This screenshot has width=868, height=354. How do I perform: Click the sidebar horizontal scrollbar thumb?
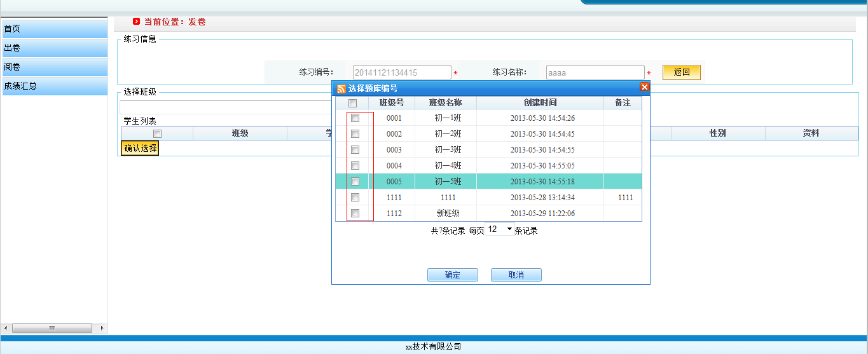pos(52,328)
